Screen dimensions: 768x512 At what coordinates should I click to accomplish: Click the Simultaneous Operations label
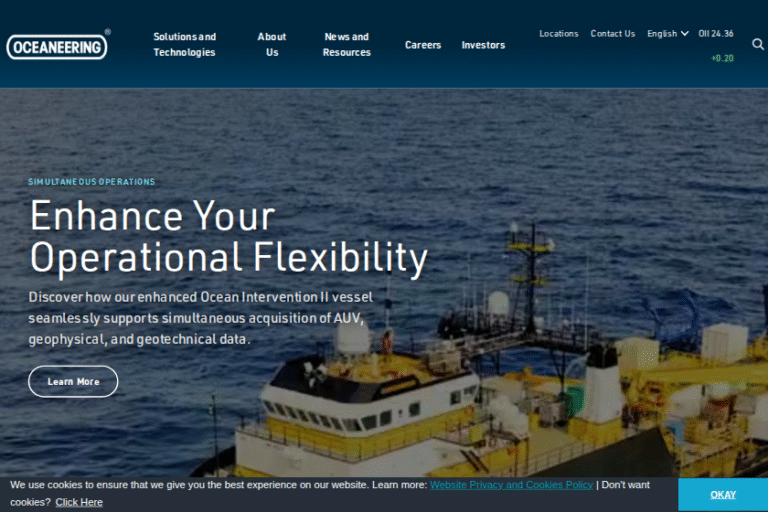[92, 182]
